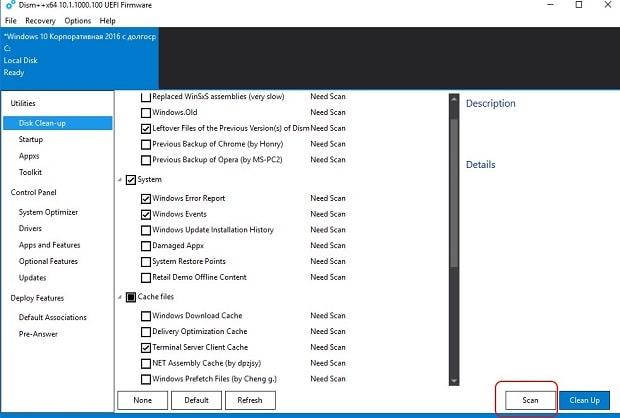Viewport: 620px width, 418px height.
Task: Click the Refresh button
Action: pos(250,400)
